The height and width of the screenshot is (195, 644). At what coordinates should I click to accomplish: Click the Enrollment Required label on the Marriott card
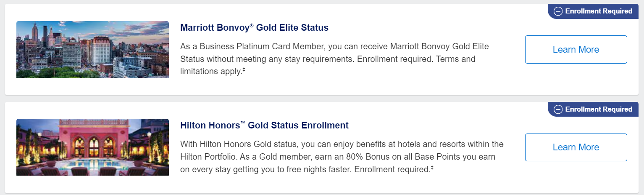[x=599, y=11]
